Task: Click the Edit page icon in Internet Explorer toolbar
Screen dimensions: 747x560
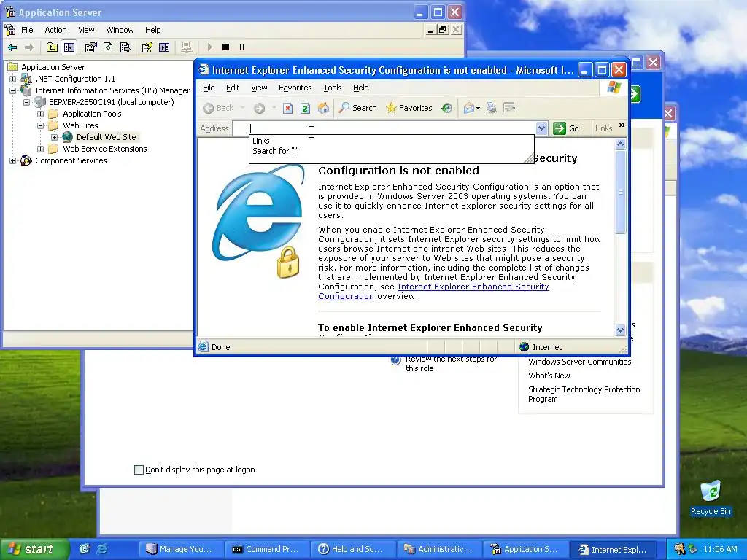Action: coord(508,108)
